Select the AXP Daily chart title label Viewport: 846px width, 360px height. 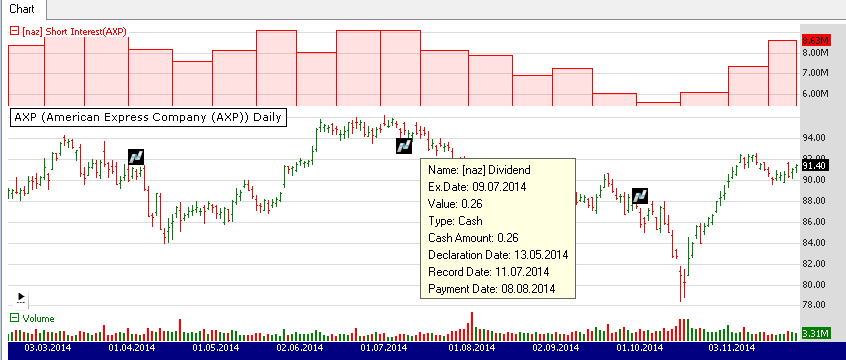point(148,117)
